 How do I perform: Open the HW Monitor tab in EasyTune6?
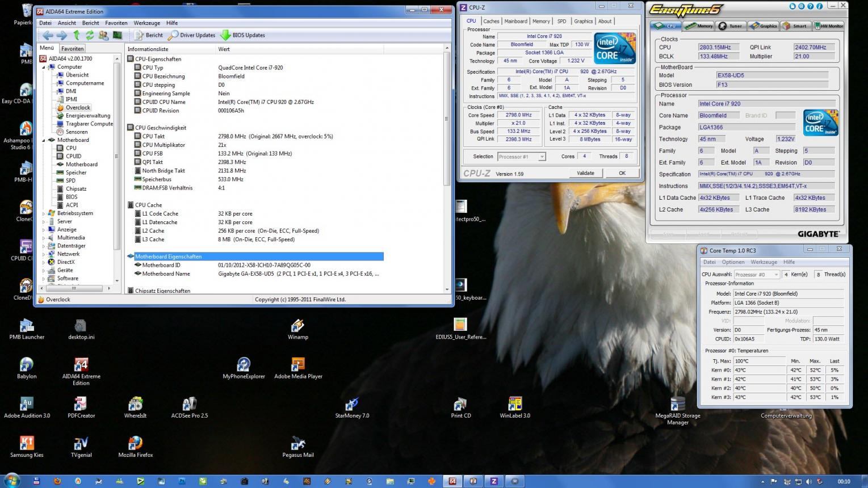pyautogui.click(x=829, y=26)
